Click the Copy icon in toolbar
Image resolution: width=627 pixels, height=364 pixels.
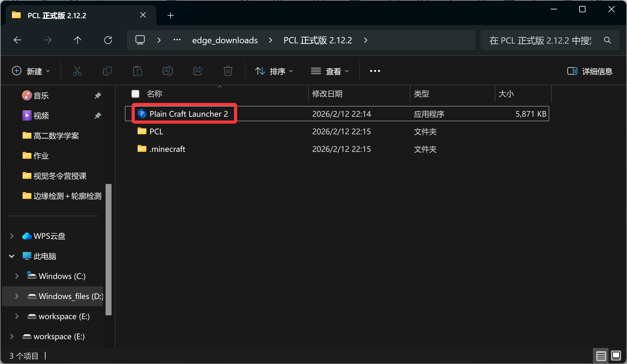pos(107,71)
